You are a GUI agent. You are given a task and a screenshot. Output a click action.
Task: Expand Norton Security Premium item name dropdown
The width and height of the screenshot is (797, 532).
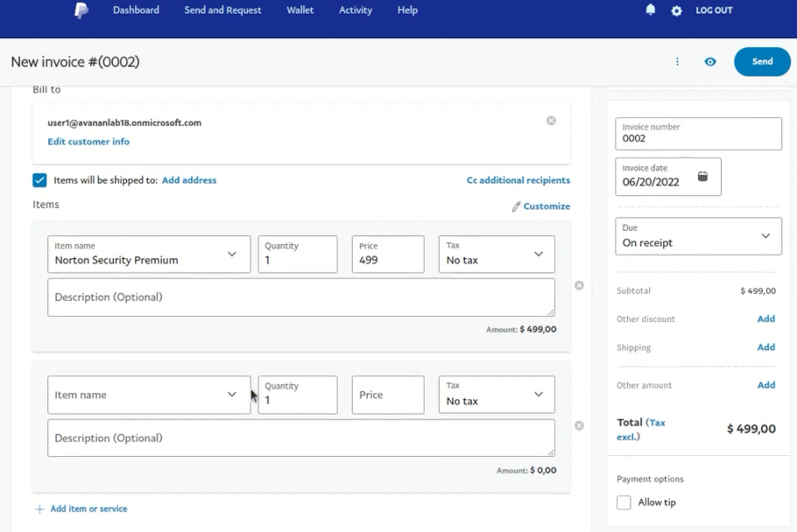(x=232, y=254)
